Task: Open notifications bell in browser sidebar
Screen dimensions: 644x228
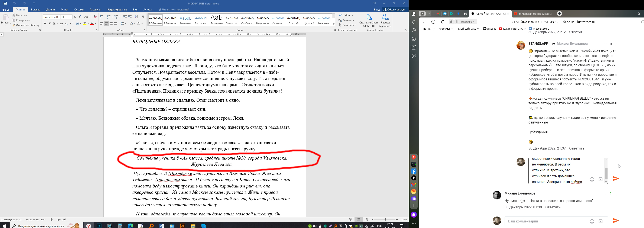Action: [x=414, y=22]
